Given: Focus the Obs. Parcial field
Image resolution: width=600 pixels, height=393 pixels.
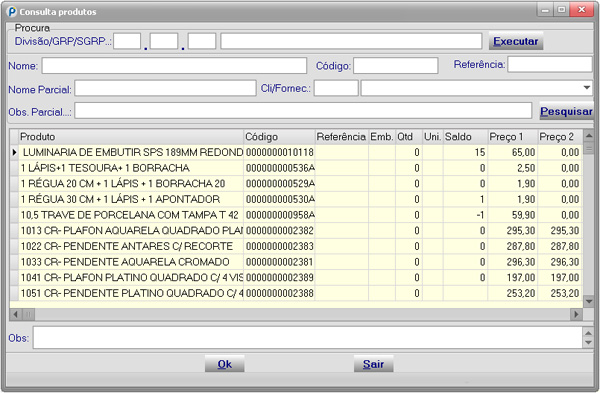Looking at the screenshot, I should 303,111.
